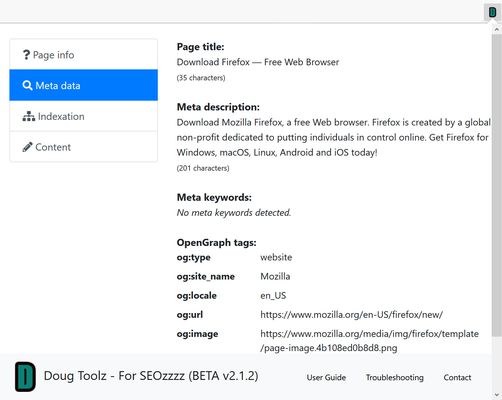
Task: Click the og:url label
Action: click(x=190, y=315)
